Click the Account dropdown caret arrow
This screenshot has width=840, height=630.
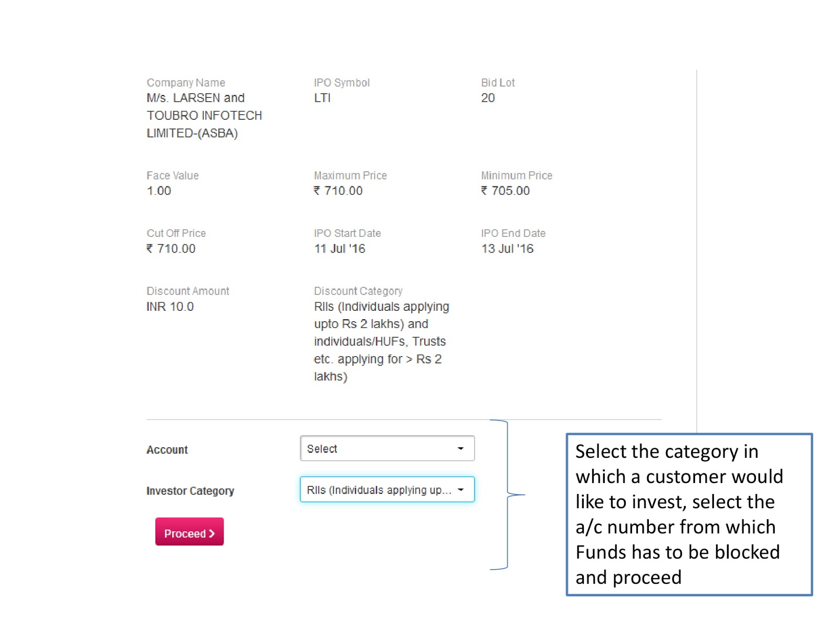tap(460, 449)
